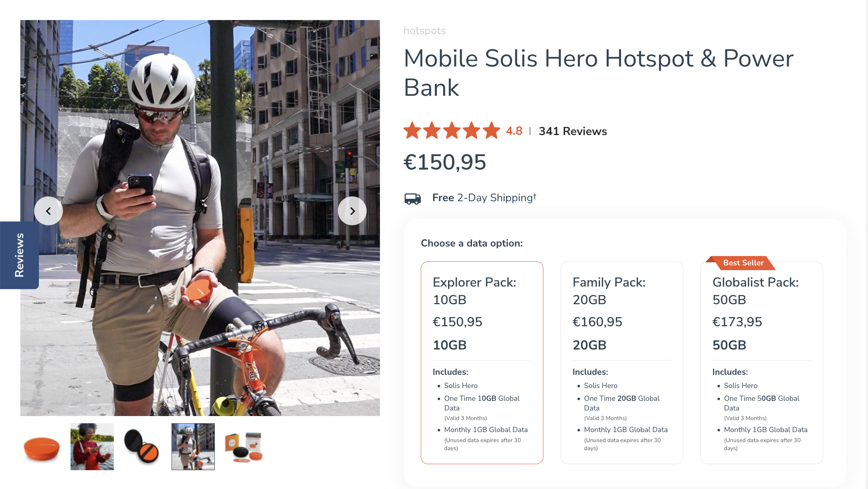Click the main cyclist product photo

click(x=200, y=120)
